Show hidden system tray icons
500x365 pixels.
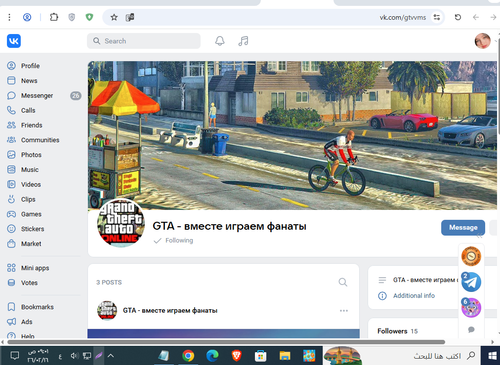click(x=111, y=356)
